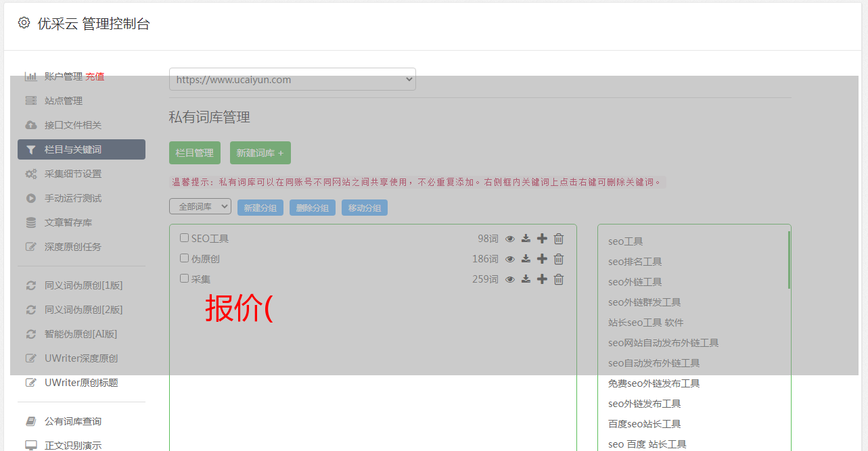Click the refresh icon beside 同义词伪原创[1版]
The width and height of the screenshot is (868, 451).
pyautogui.click(x=30, y=285)
